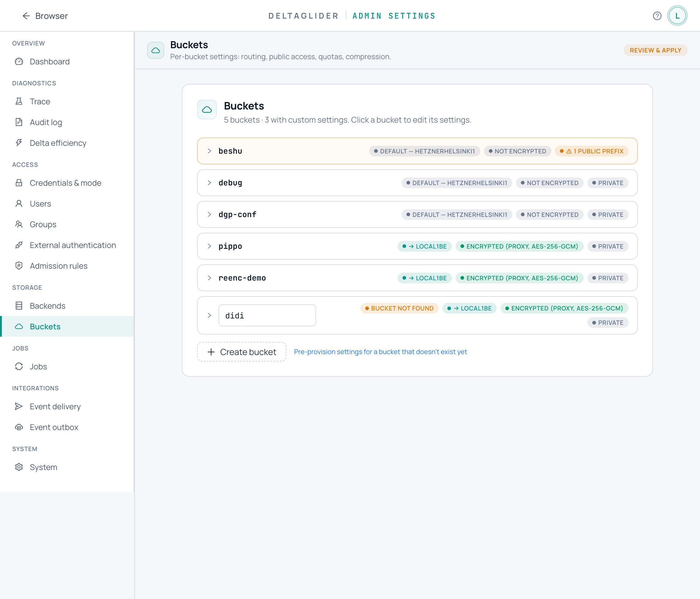Open the Users page
The width and height of the screenshot is (700, 599).
(x=67, y=204)
